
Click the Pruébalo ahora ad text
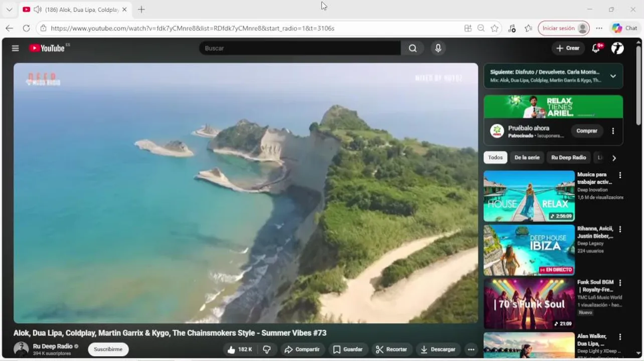[529, 128]
